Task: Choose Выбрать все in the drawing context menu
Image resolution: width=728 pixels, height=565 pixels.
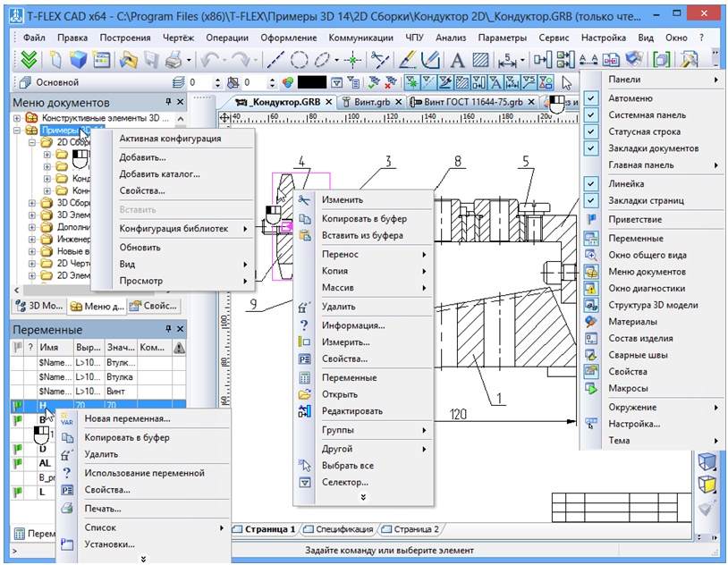Action: coord(348,466)
